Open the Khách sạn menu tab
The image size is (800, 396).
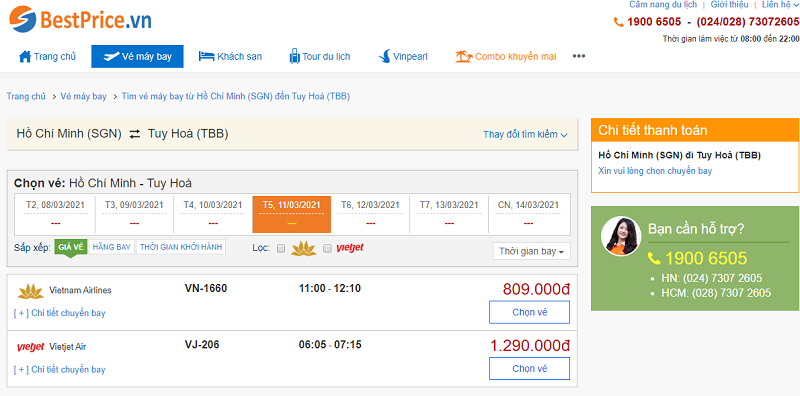tap(230, 56)
